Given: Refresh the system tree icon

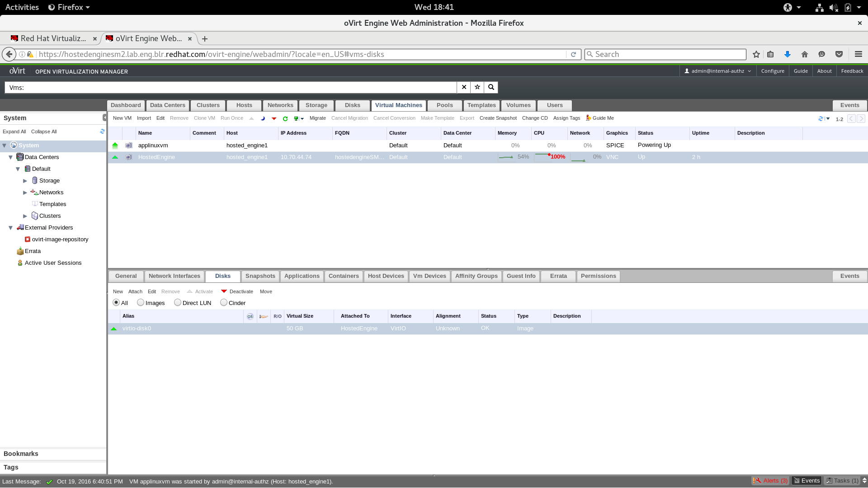Looking at the screenshot, I should 102,131.
